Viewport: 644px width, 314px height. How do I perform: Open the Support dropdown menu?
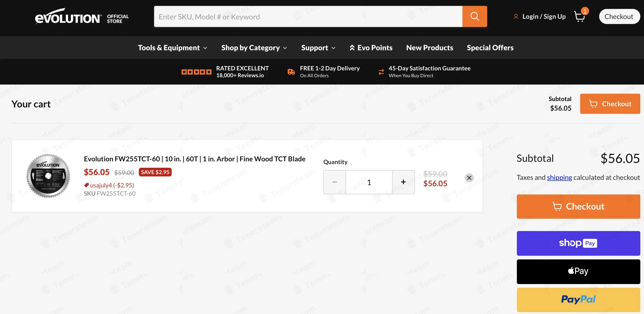(x=318, y=48)
